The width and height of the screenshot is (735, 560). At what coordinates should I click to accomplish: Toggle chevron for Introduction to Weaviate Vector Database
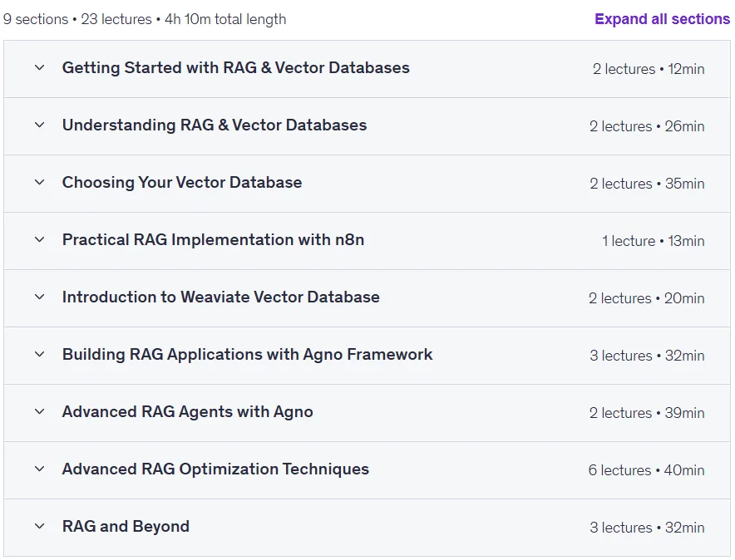pos(40,297)
